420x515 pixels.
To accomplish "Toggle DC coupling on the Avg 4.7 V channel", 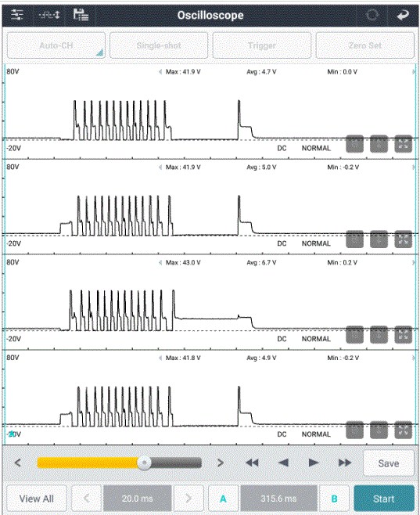I will point(282,148).
